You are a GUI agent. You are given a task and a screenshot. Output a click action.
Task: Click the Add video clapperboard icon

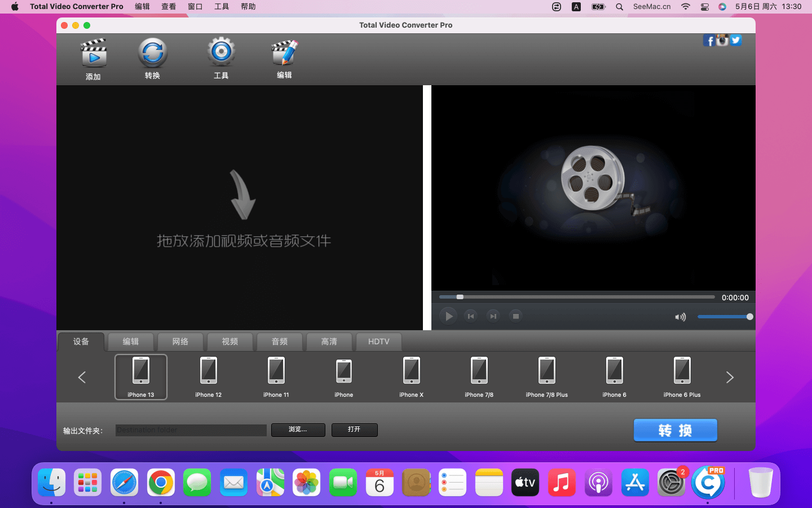(x=94, y=54)
